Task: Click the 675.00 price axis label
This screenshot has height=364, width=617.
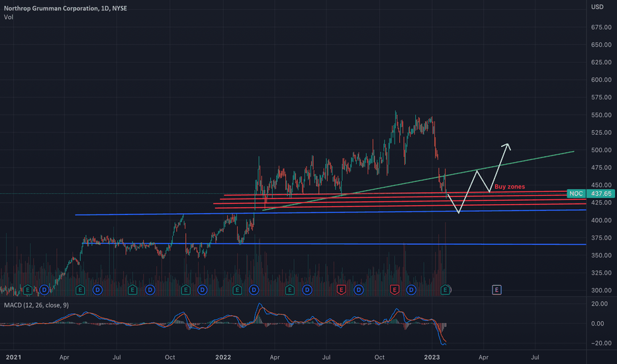Action: pos(601,27)
